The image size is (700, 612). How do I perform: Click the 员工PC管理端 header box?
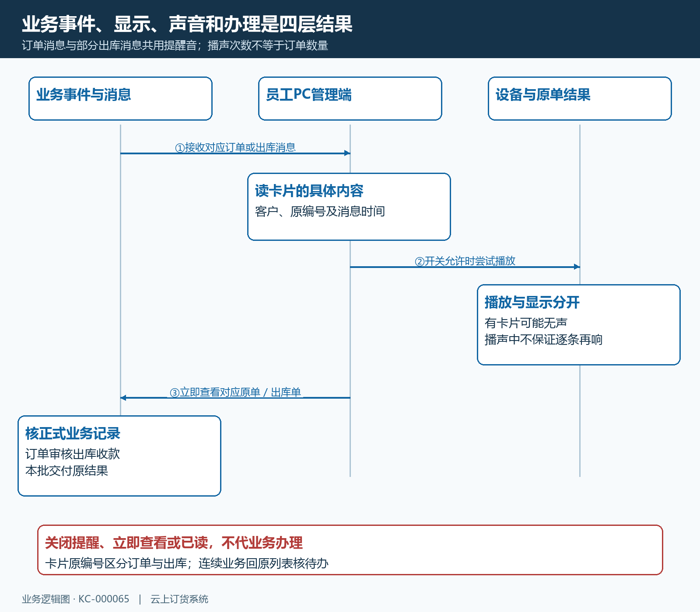[x=350, y=98]
